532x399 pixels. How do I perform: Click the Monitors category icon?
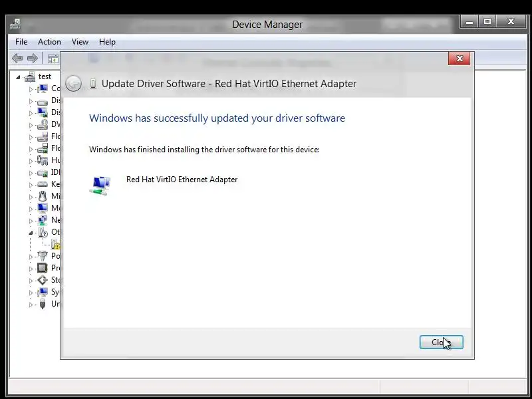(x=43, y=208)
